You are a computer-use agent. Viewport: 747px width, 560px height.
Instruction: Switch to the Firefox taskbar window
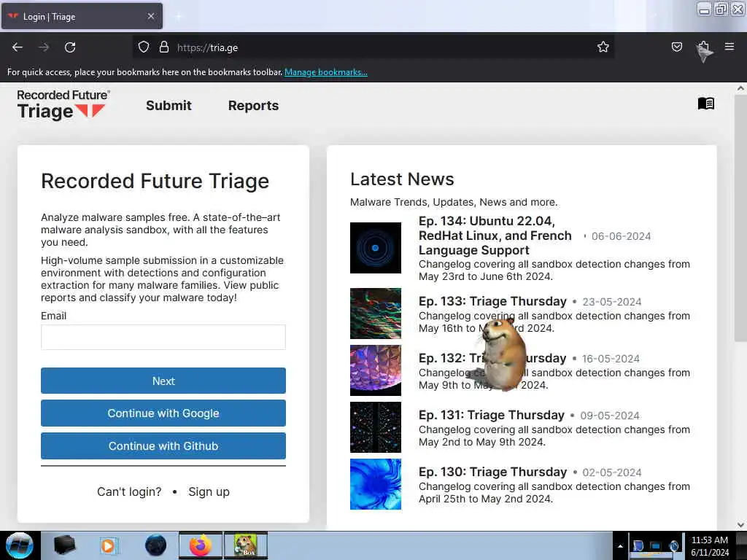coord(201,545)
